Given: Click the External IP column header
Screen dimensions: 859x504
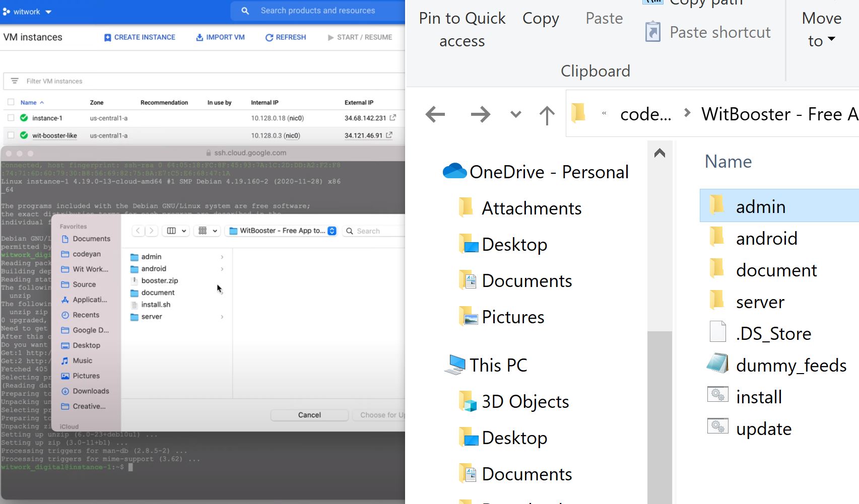Looking at the screenshot, I should click(359, 103).
